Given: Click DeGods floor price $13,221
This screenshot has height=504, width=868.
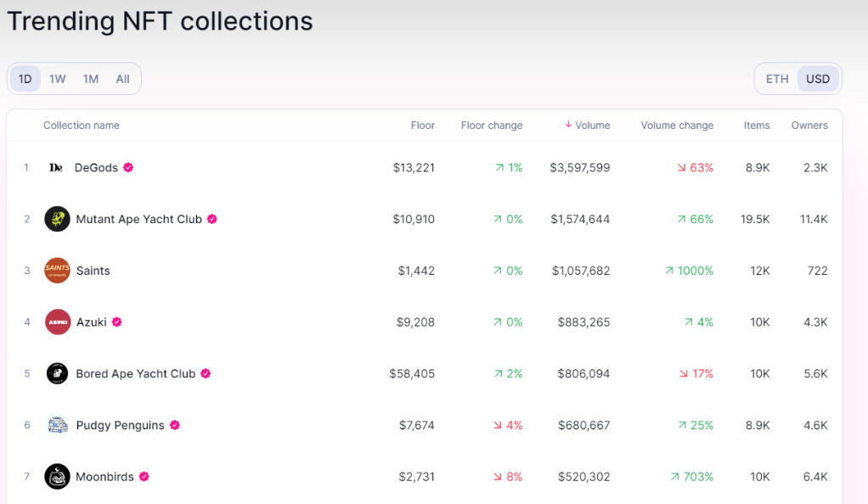Looking at the screenshot, I should (x=414, y=168).
